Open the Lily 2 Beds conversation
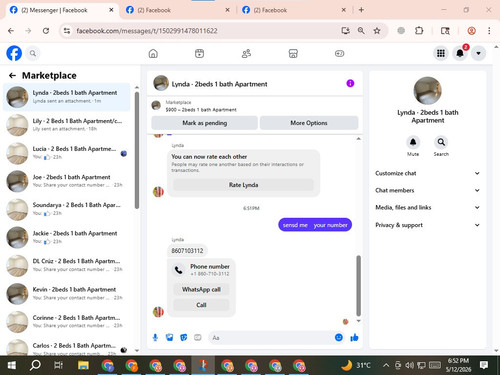The image size is (500, 375). [67, 125]
